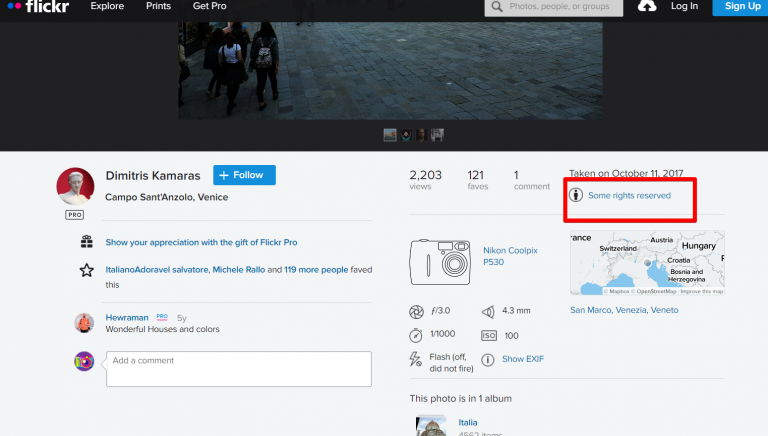Open the Nikon Coolpix P530 link
Viewport: 768px width, 436px height.
point(510,256)
